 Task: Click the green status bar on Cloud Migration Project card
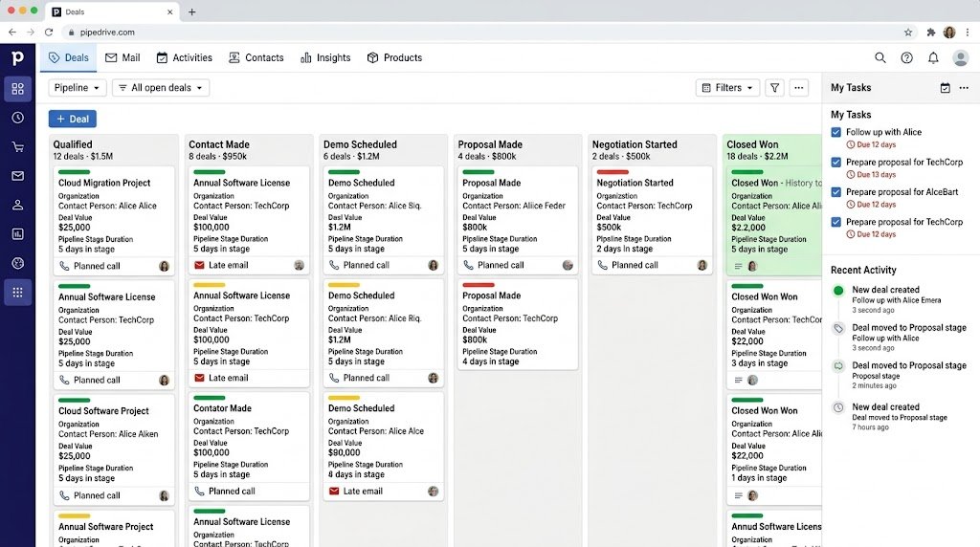point(75,172)
